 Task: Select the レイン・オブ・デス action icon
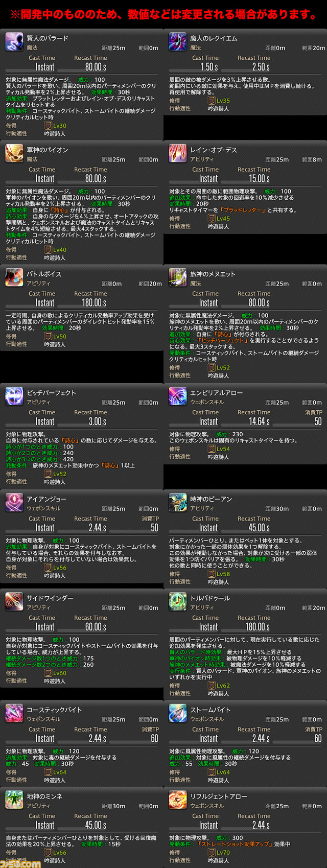tap(178, 154)
